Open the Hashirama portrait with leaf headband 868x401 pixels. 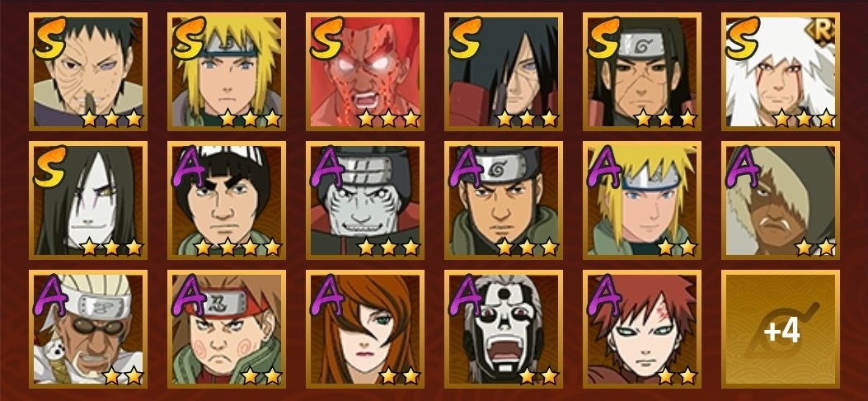[641, 72]
